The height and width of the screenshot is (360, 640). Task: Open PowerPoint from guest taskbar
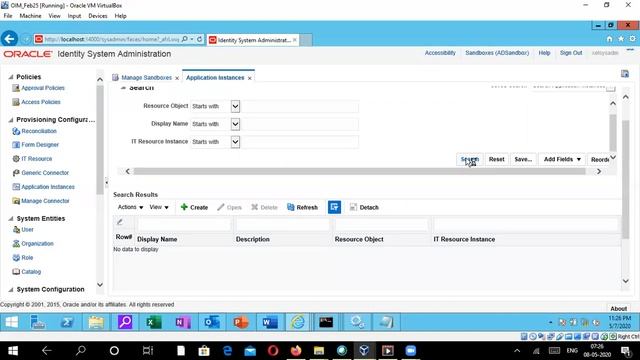coord(241,322)
